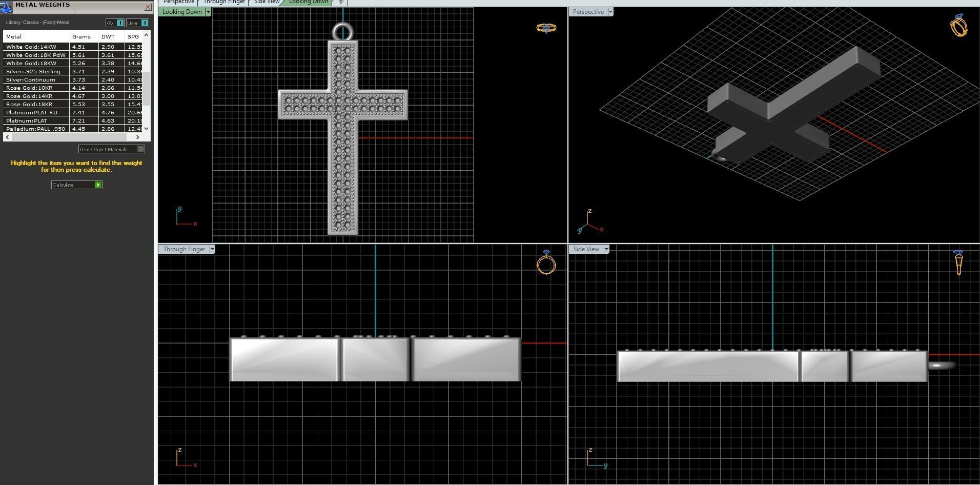
Task: Click the Side View viewport label
Action: (x=586, y=249)
